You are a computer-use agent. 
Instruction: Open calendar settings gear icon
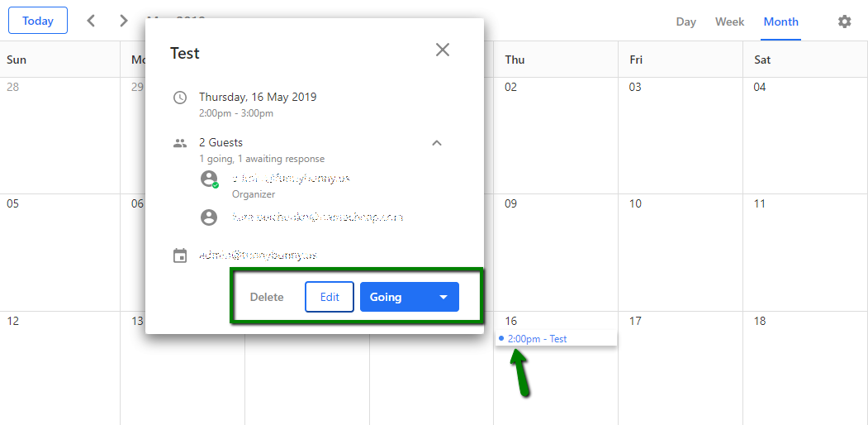click(844, 21)
